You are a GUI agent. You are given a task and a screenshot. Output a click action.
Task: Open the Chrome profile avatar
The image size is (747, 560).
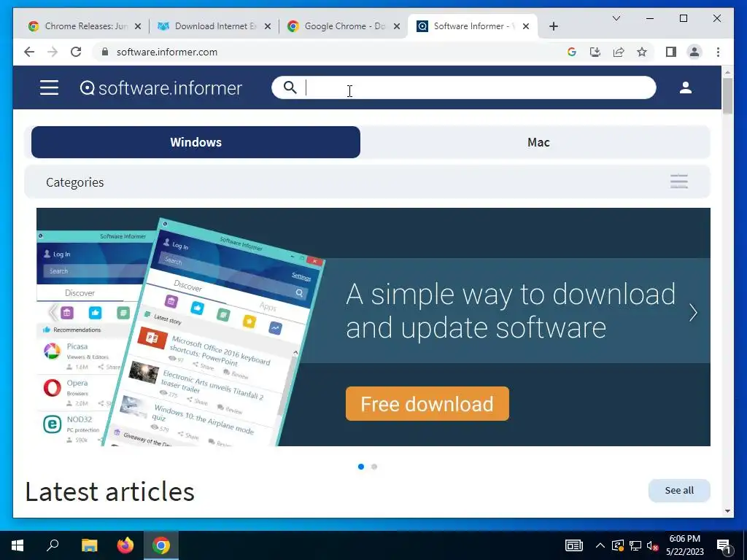694,52
